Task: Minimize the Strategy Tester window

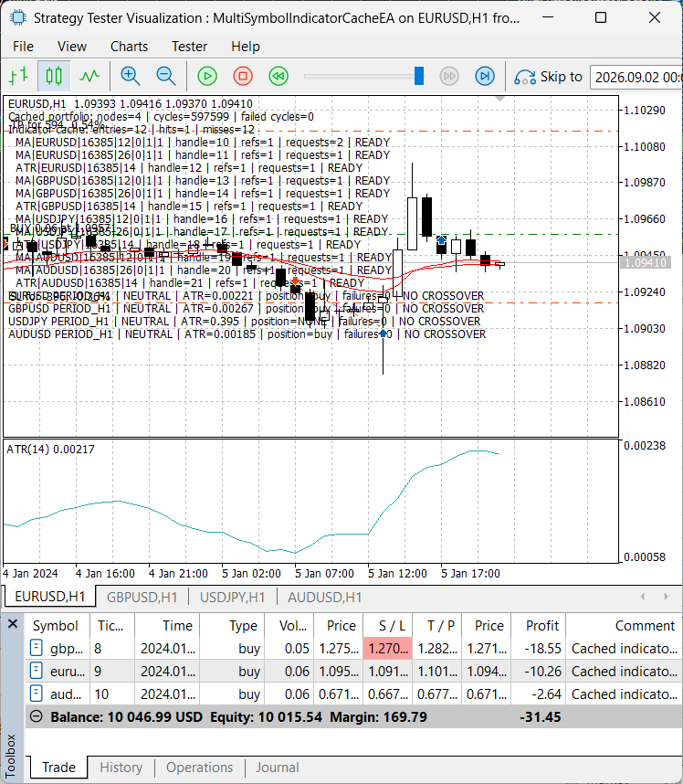Action: [548, 17]
